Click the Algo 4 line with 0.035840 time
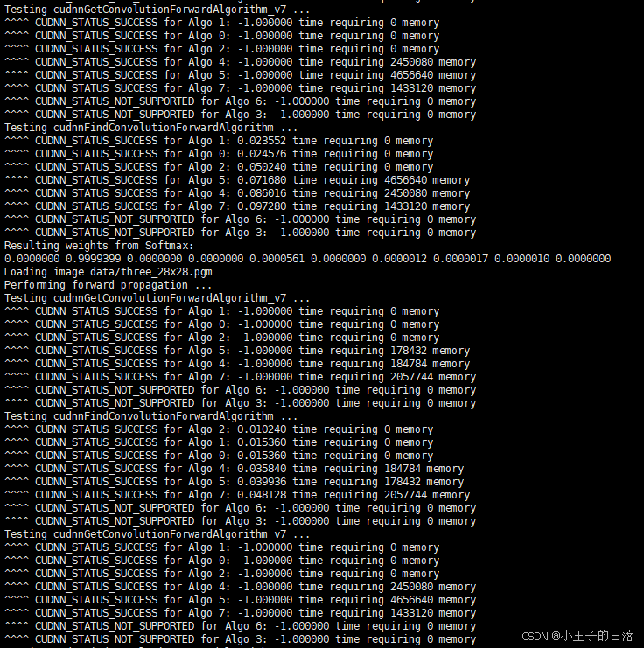Image resolution: width=644 pixels, height=648 pixels. pos(234,469)
